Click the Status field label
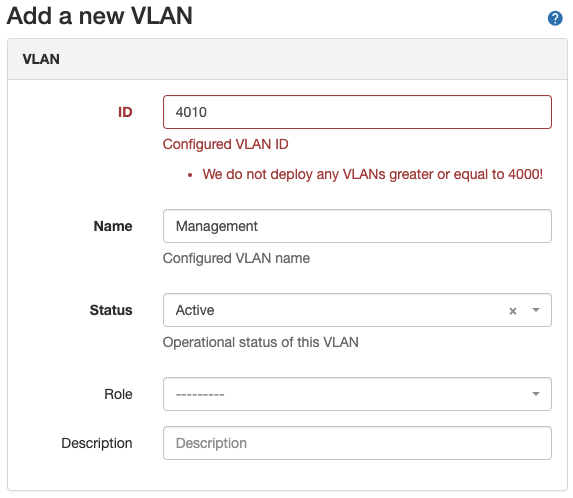 (x=111, y=310)
